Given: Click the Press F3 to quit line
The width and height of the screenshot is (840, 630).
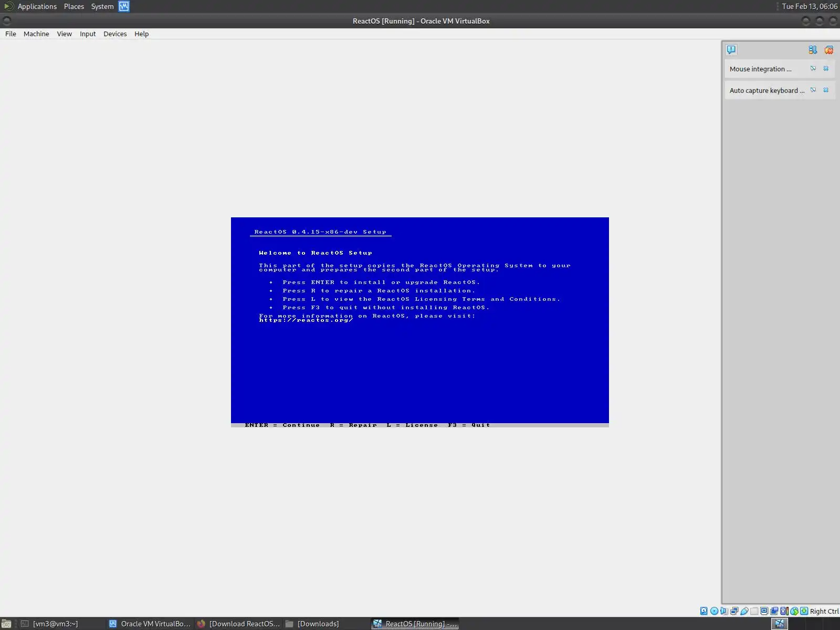Looking at the screenshot, I should pyautogui.click(x=386, y=308).
